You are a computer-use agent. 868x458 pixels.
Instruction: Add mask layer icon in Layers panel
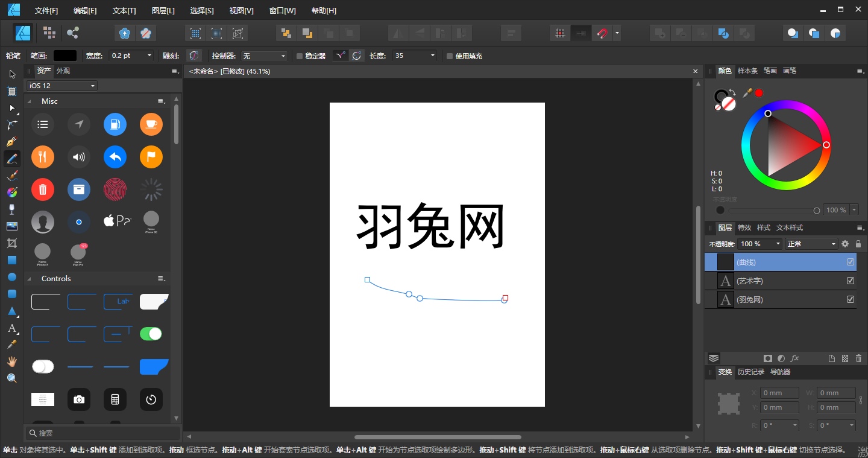[x=767, y=358]
